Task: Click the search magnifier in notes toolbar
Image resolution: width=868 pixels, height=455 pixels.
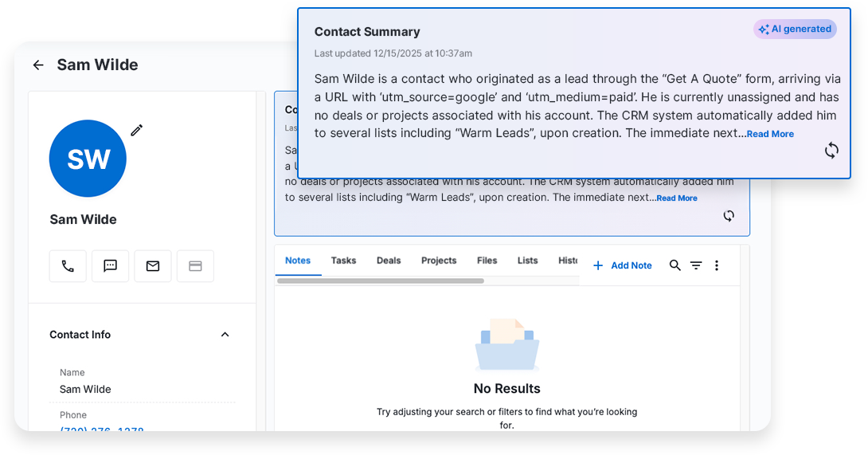Action: [x=675, y=265]
